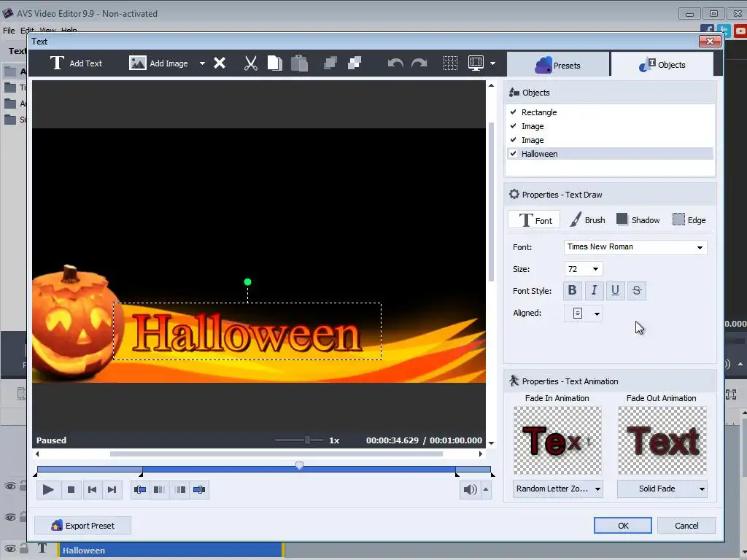The width and height of the screenshot is (747, 560).
Task: Delete selected object with X icon
Action: click(x=219, y=63)
